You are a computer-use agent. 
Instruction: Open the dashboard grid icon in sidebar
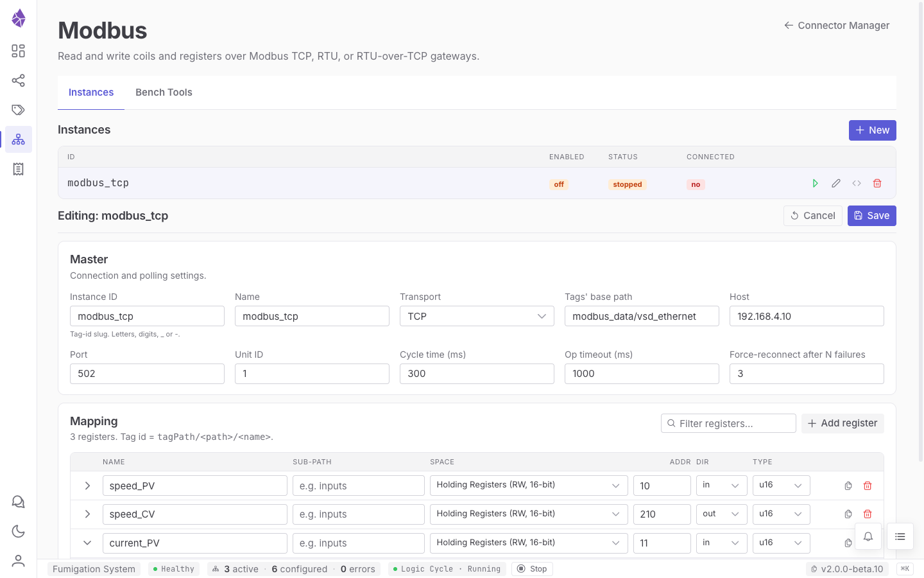(19, 51)
